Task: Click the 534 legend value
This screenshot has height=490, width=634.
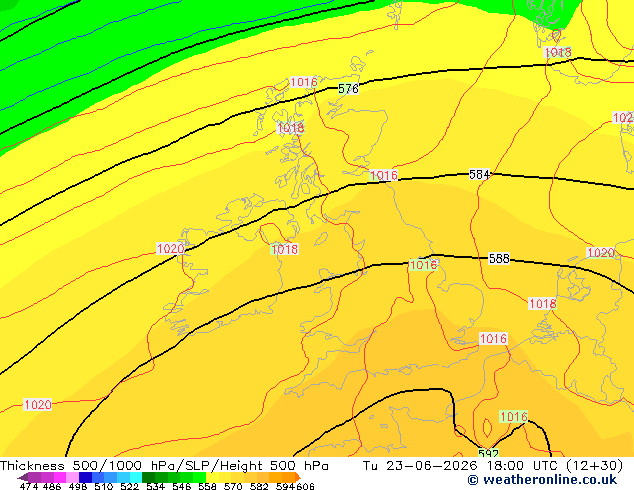Action: (x=156, y=486)
